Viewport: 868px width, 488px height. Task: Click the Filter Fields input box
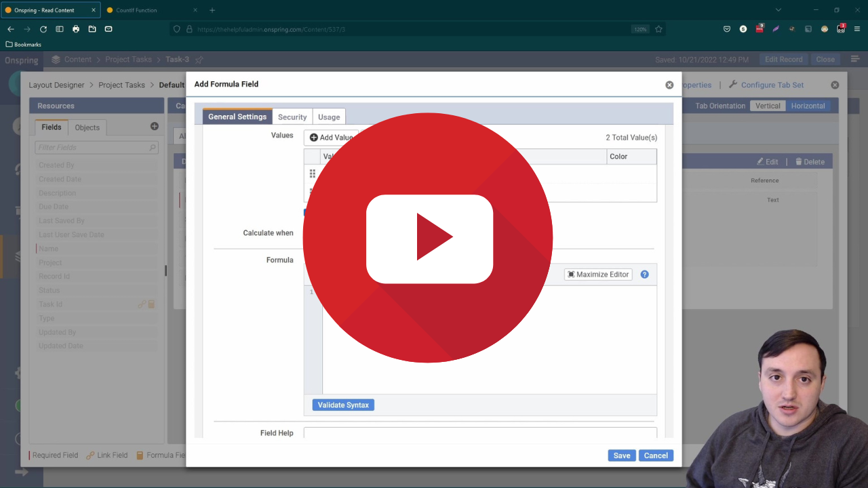[x=96, y=147]
